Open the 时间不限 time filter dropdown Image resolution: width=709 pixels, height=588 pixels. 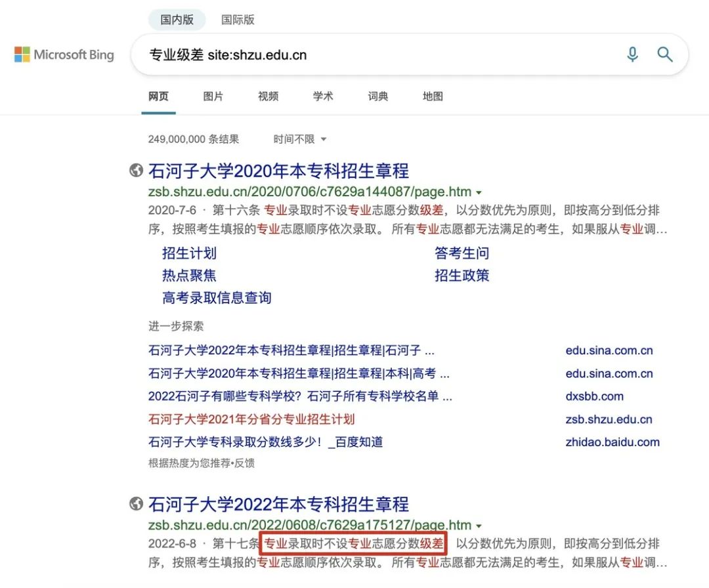[x=300, y=139]
